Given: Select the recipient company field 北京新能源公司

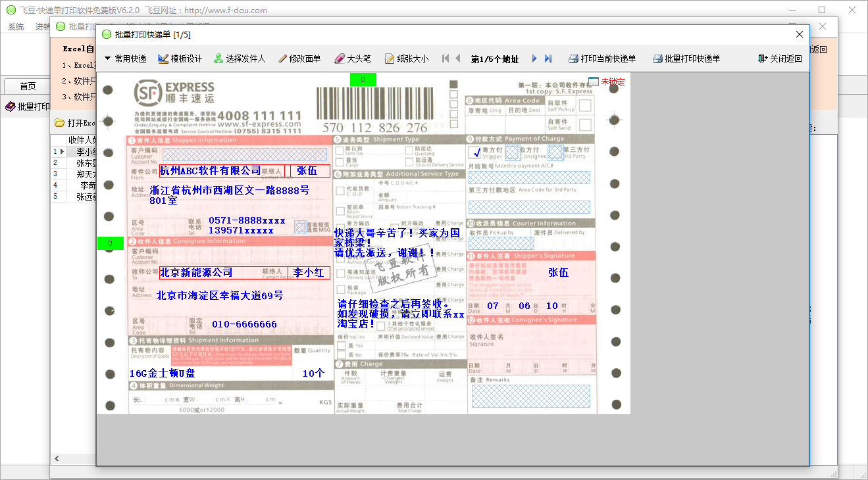Looking at the screenshot, I should pos(196,272).
